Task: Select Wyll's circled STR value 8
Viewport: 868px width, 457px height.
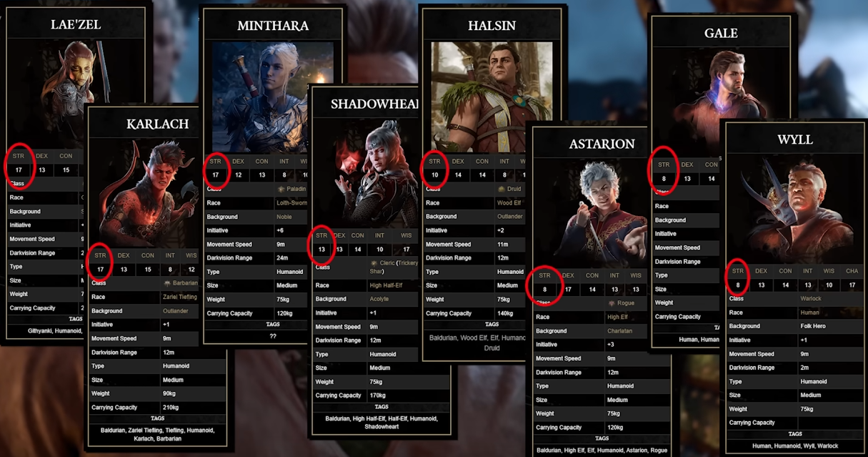Action: (738, 285)
